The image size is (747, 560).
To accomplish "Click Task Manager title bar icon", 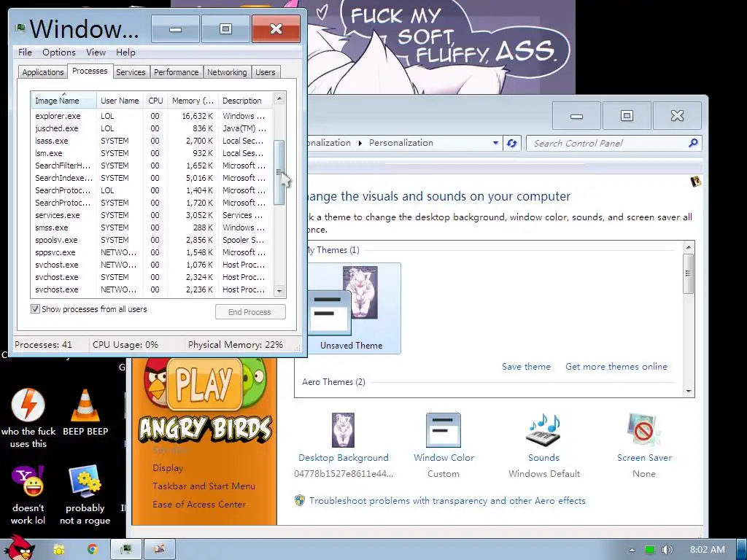I will point(20,28).
